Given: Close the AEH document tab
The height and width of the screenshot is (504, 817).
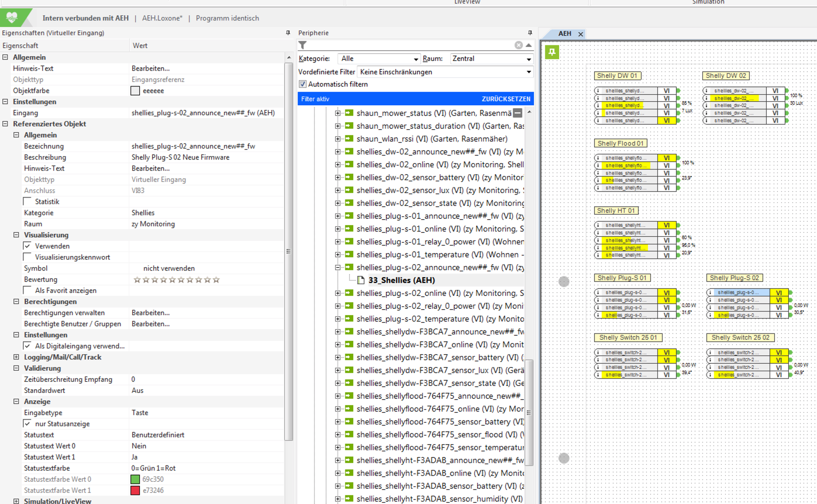Looking at the screenshot, I should (x=581, y=34).
